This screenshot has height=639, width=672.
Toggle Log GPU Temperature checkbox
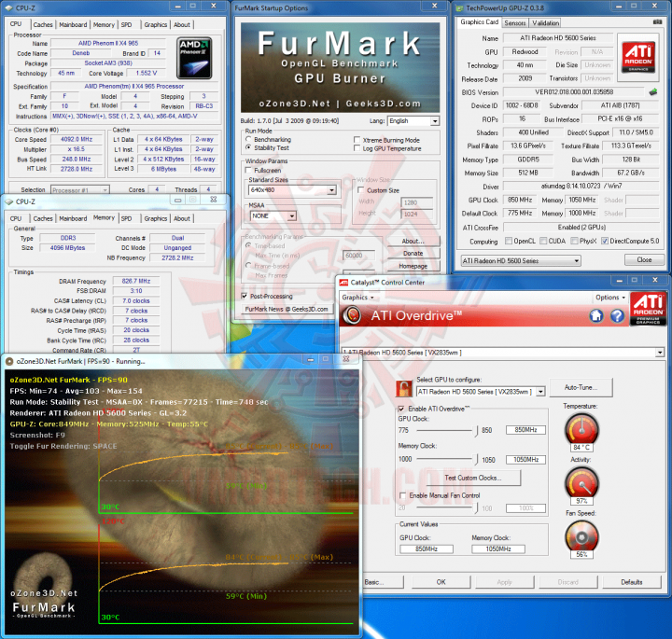[357, 148]
